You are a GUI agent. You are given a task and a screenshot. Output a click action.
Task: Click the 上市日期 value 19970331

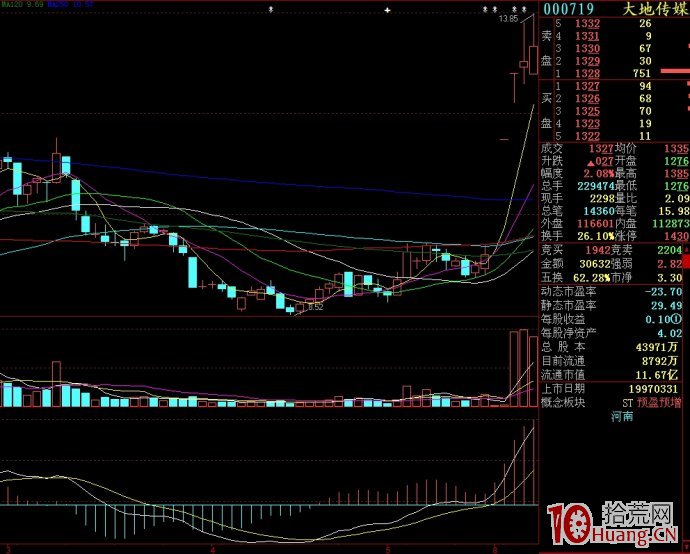[x=653, y=389]
